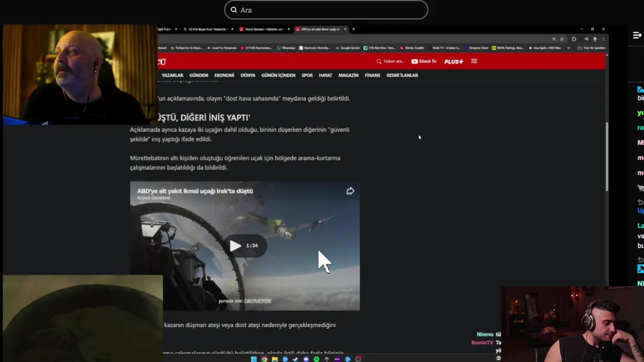Open Chrome from the taskbar
This screenshot has height=362, width=644.
(264, 359)
